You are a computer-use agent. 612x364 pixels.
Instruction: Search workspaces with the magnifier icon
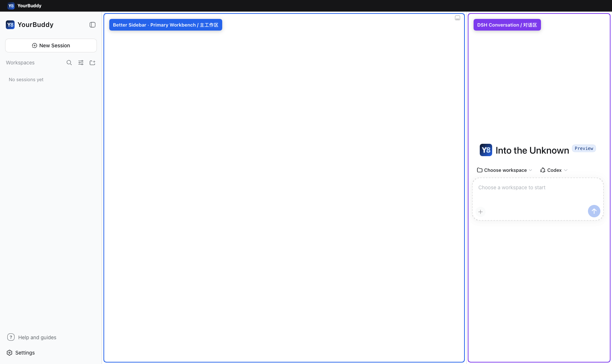(x=69, y=63)
